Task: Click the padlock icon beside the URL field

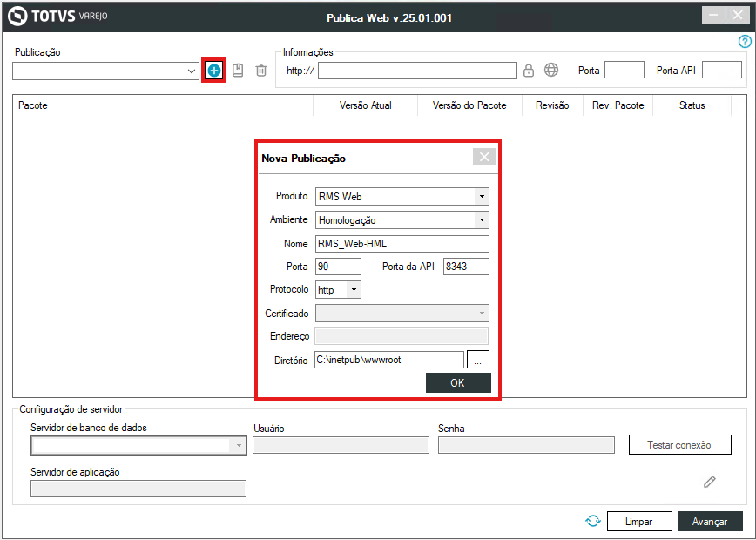Action: click(529, 71)
